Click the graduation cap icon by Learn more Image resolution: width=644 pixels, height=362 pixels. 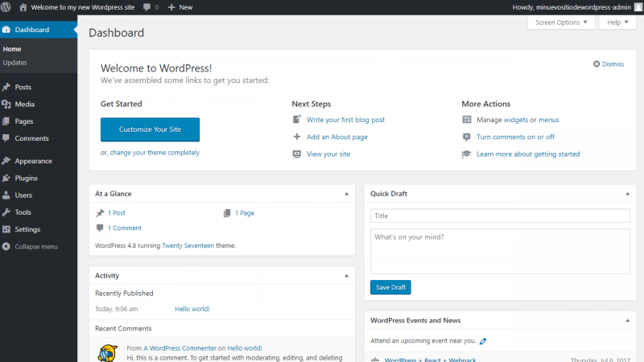click(467, 154)
